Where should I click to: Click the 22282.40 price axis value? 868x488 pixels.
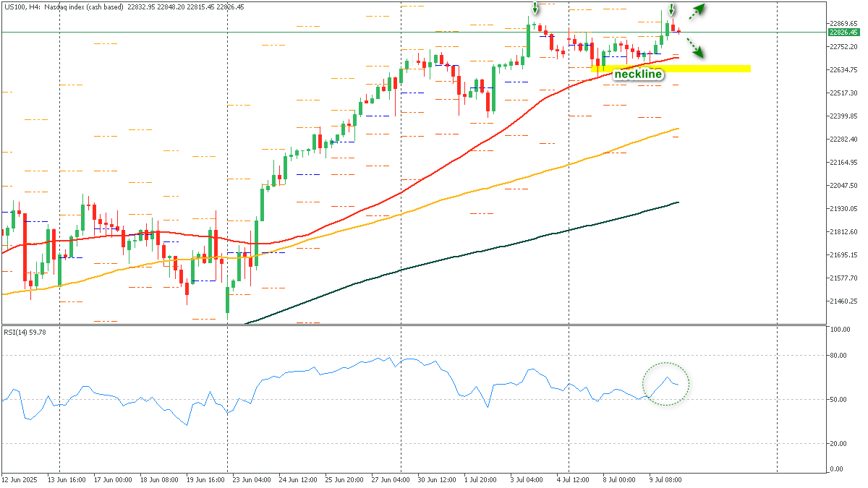[x=845, y=140]
